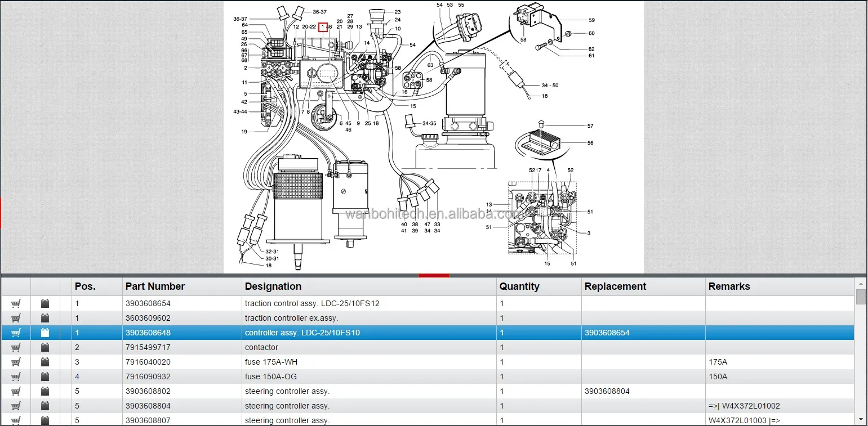The image size is (868, 426).
Task: Select callout 42 in the diagram
Action: pos(244,102)
